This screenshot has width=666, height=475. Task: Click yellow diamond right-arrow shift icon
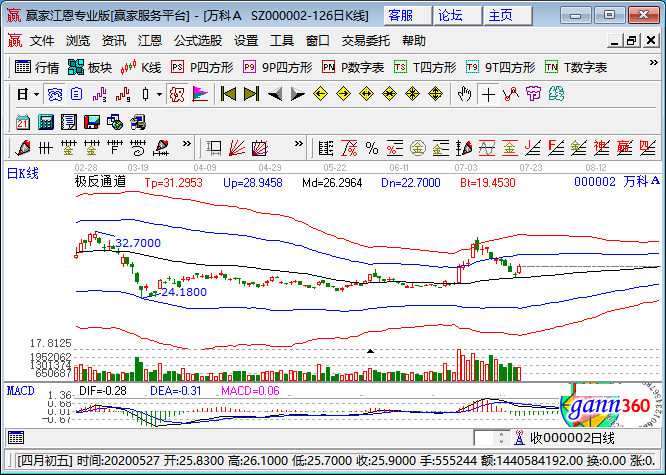click(x=343, y=94)
